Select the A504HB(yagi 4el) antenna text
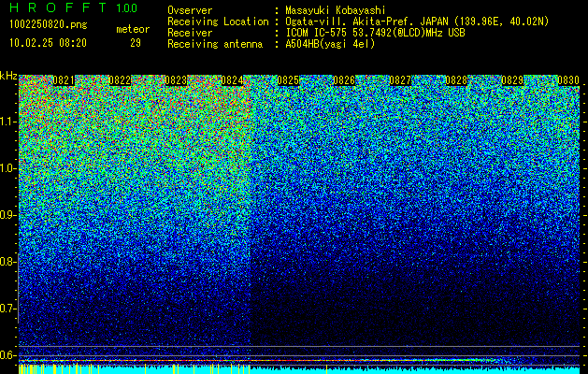The image size is (588, 374). click(x=330, y=44)
